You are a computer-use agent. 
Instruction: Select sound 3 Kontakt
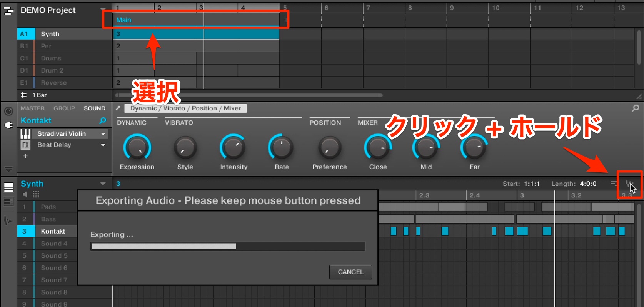pos(47,231)
